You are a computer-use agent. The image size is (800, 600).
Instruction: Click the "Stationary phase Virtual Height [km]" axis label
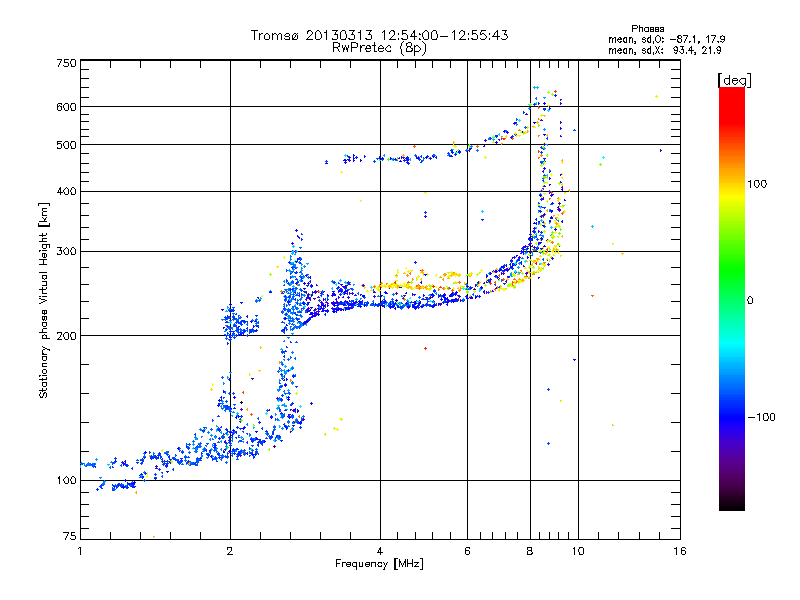[x=43, y=300]
